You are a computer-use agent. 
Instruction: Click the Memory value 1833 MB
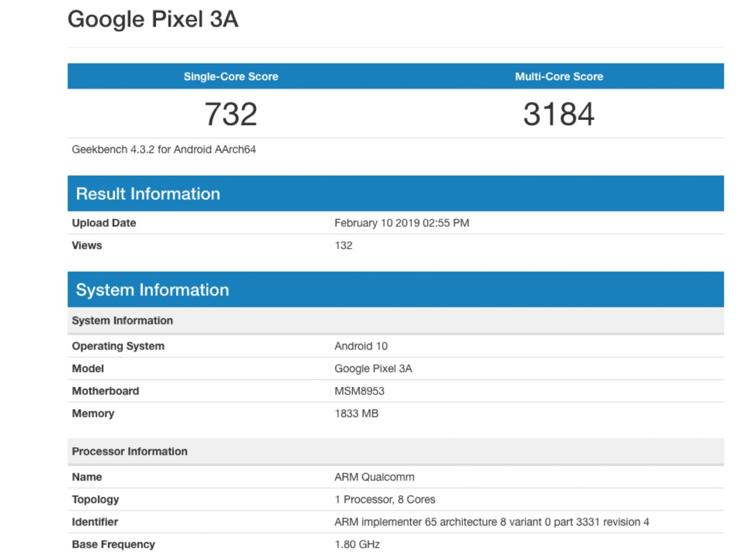(356, 413)
